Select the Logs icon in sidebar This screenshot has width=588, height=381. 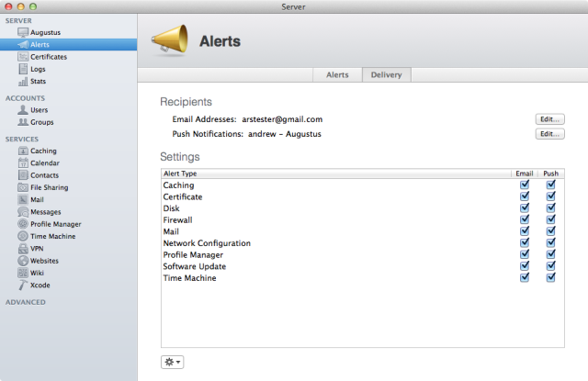23,69
